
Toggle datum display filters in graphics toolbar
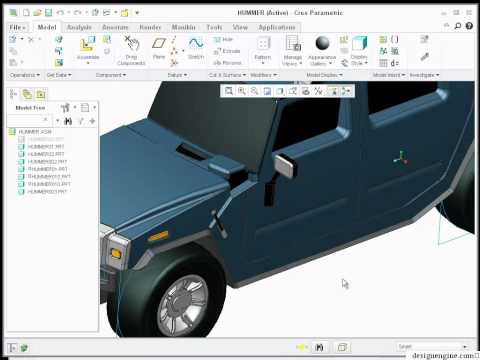(x=318, y=91)
